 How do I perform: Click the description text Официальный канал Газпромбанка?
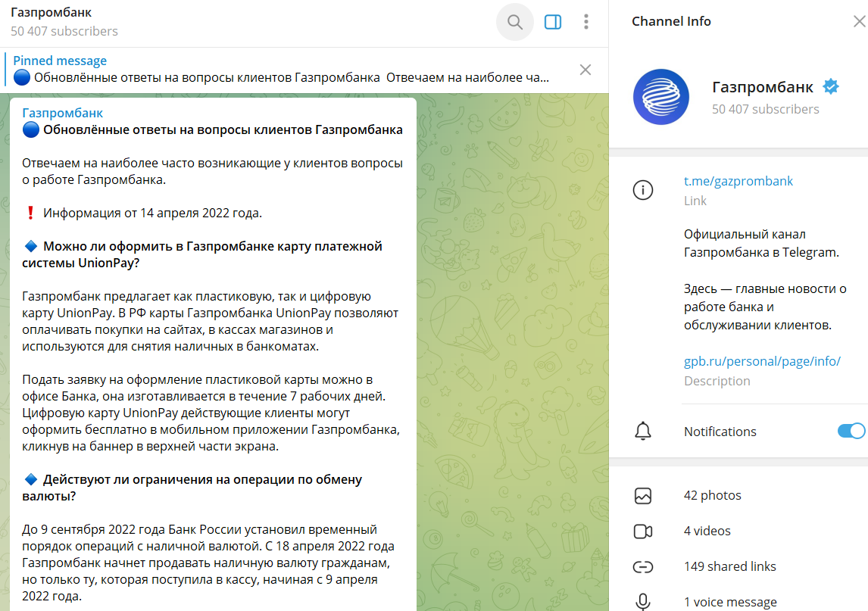coord(761,244)
